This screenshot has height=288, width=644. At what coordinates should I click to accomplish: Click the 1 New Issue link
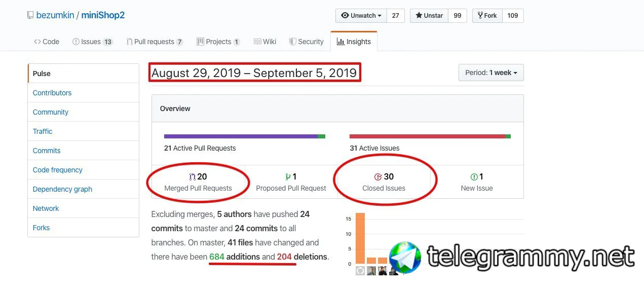pyautogui.click(x=477, y=182)
